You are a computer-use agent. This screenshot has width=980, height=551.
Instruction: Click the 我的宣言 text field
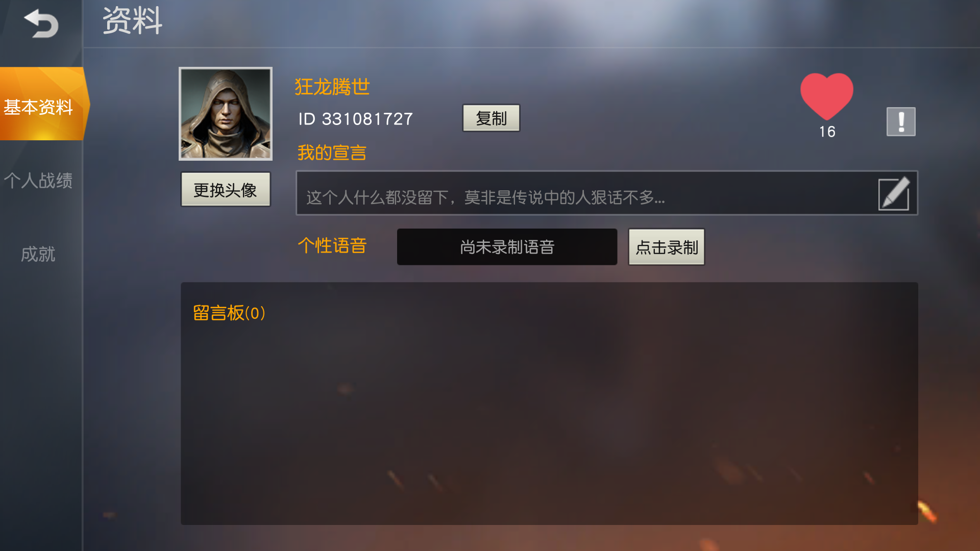tap(606, 193)
